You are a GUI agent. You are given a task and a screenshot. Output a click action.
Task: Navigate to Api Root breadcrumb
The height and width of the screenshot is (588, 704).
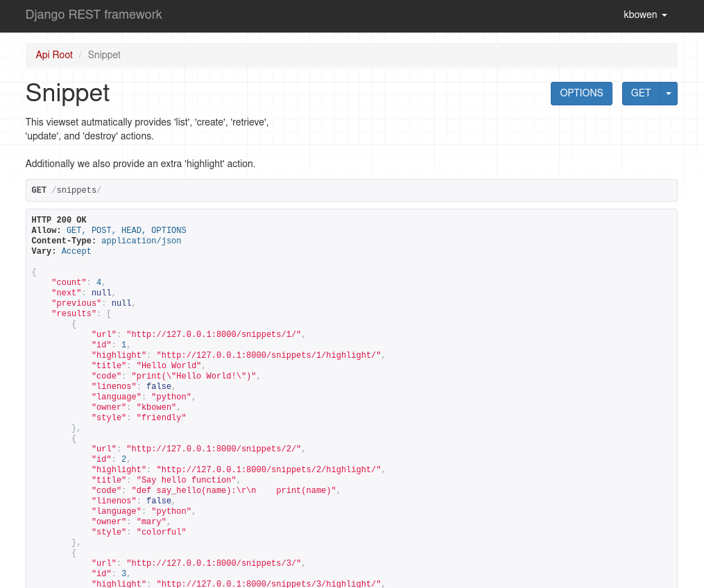[54, 55]
